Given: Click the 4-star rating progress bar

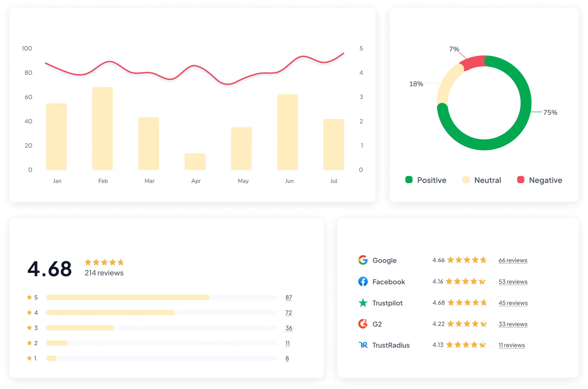Looking at the screenshot, I should point(110,313).
